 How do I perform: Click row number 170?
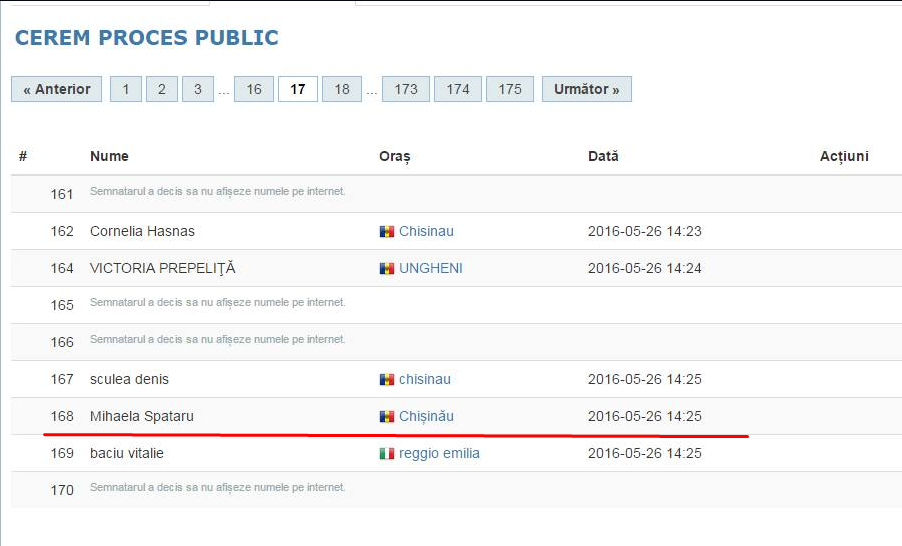[x=62, y=490]
